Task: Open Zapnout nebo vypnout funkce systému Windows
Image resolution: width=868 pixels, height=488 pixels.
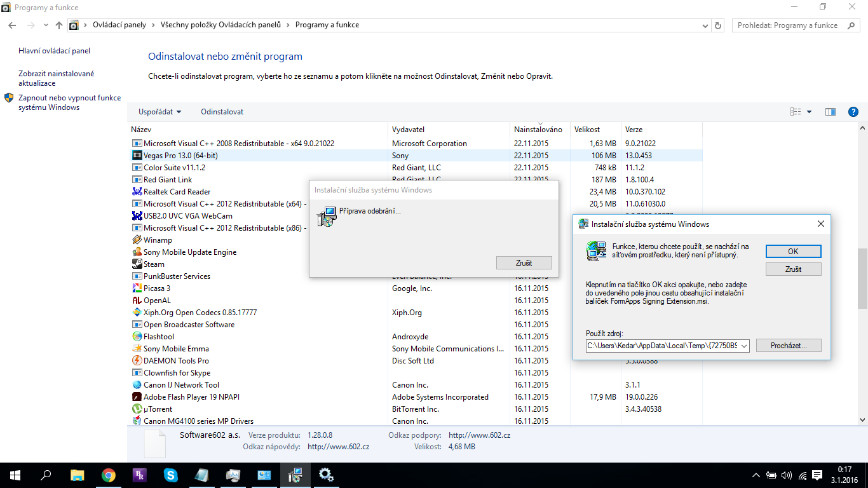Action: (69, 103)
